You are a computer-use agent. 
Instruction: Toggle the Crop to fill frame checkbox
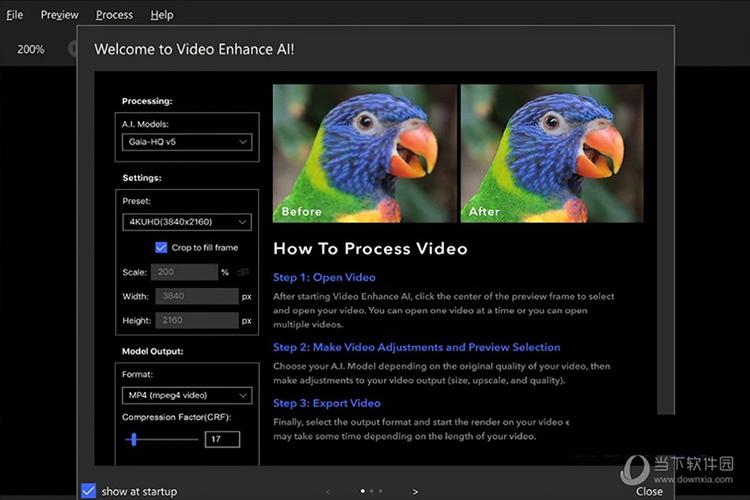[x=162, y=247]
